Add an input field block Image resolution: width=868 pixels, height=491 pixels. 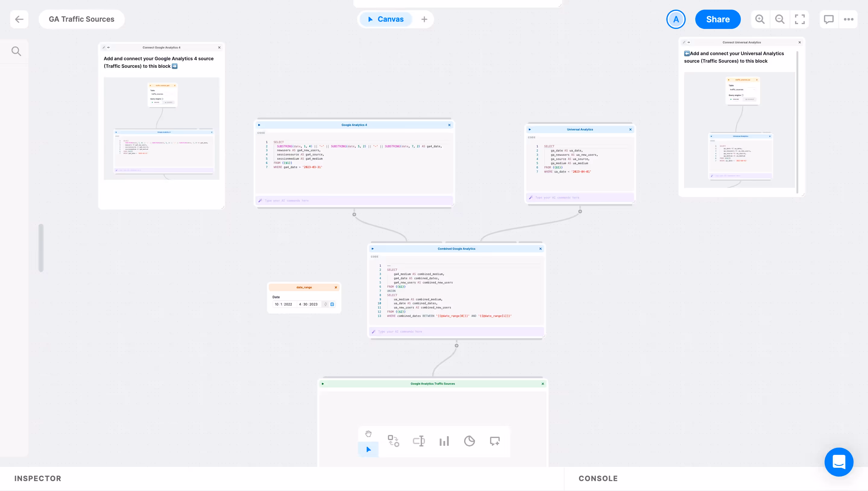[x=419, y=441]
